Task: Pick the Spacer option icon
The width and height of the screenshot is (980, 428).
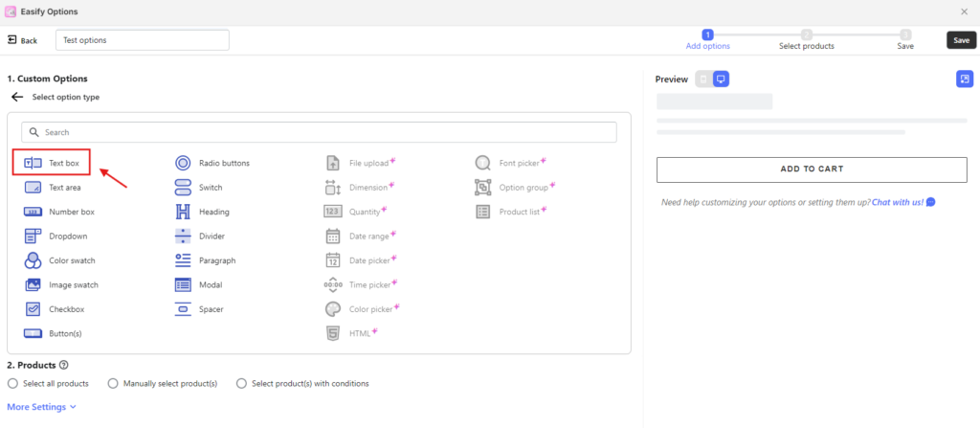Action: pyautogui.click(x=183, y=309)
